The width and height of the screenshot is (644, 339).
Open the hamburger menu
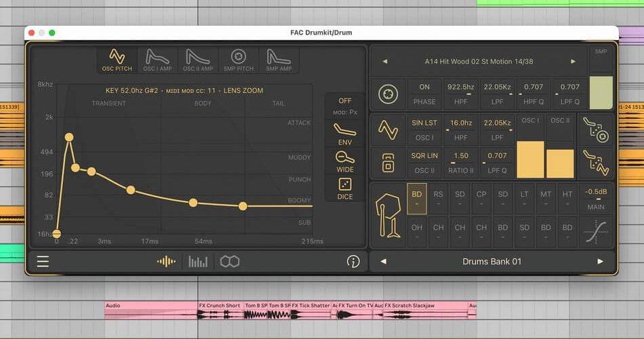(43, 261)
